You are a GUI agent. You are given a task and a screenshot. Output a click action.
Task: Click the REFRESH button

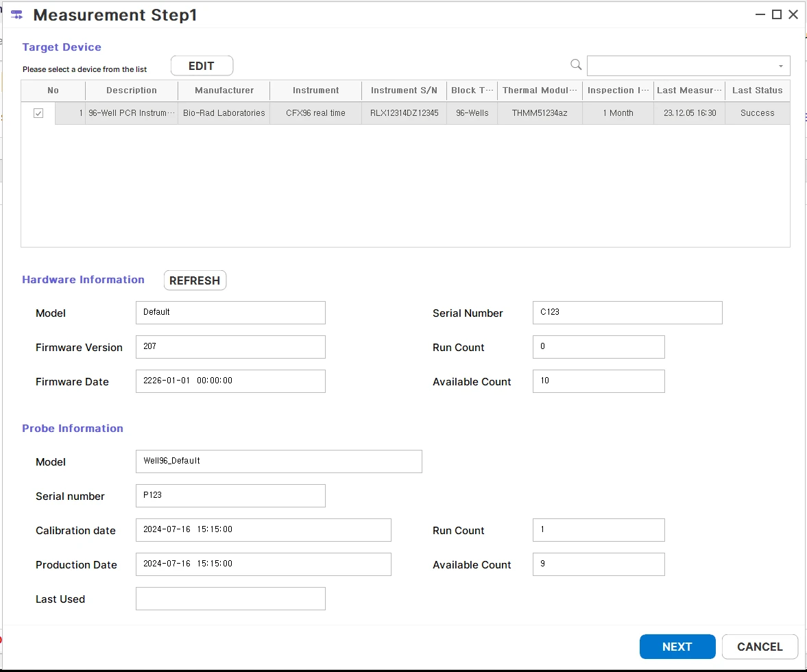tap(195, 280)
